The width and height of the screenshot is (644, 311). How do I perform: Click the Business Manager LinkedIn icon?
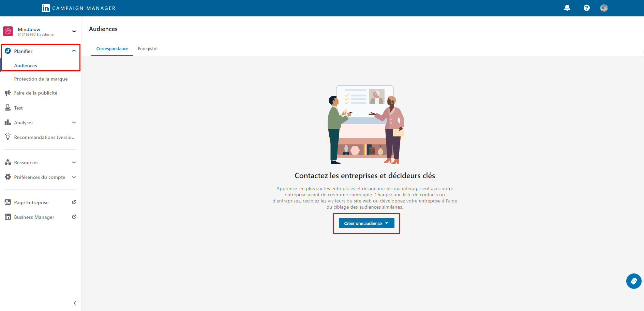click(8, 217)
